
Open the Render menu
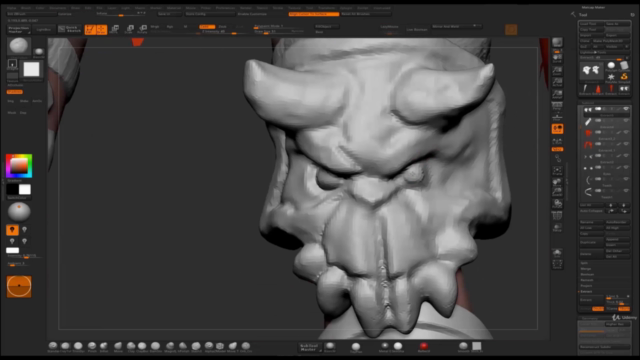click(x=246, y=8)
